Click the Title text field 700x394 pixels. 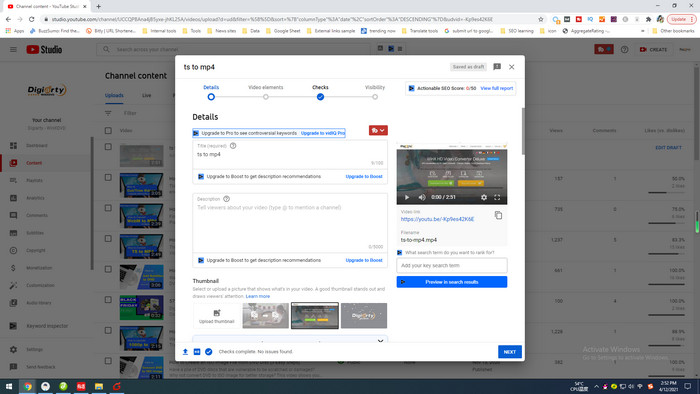290,155
